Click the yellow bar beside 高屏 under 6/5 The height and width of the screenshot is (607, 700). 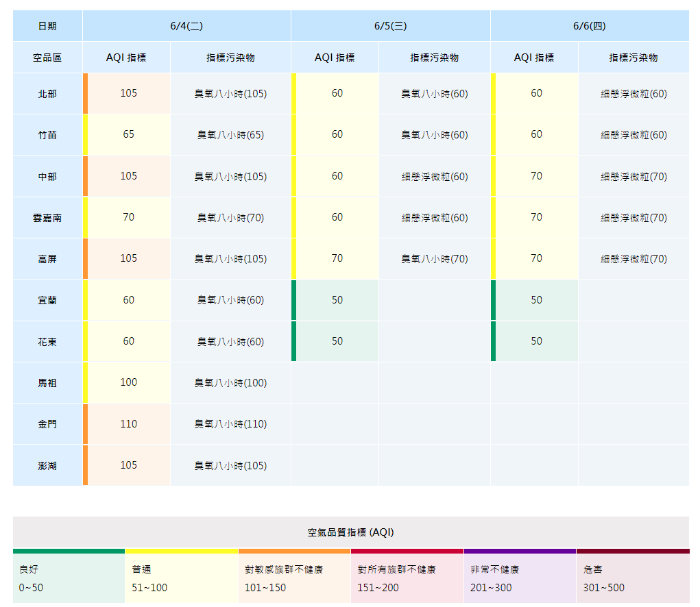coord(293,258)
